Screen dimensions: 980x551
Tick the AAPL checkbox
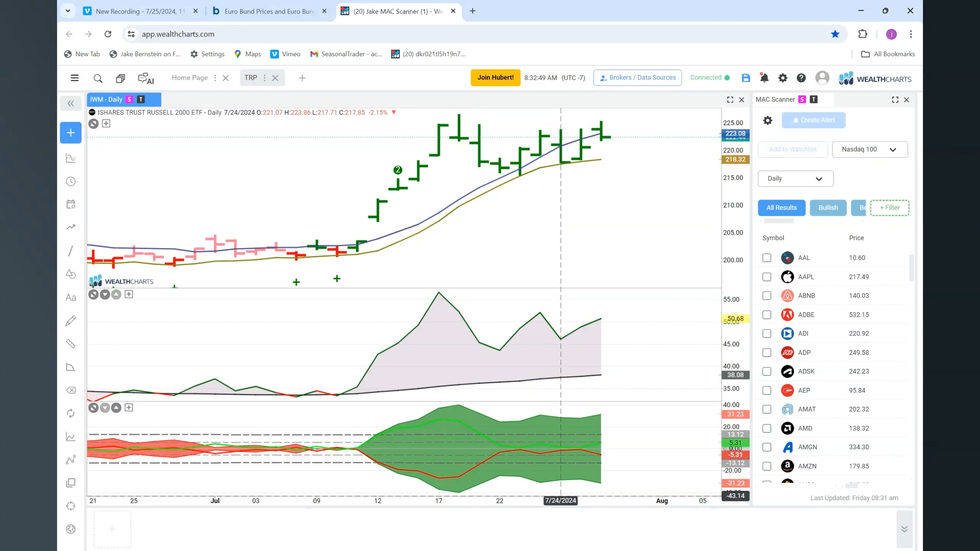pos(767,277)
